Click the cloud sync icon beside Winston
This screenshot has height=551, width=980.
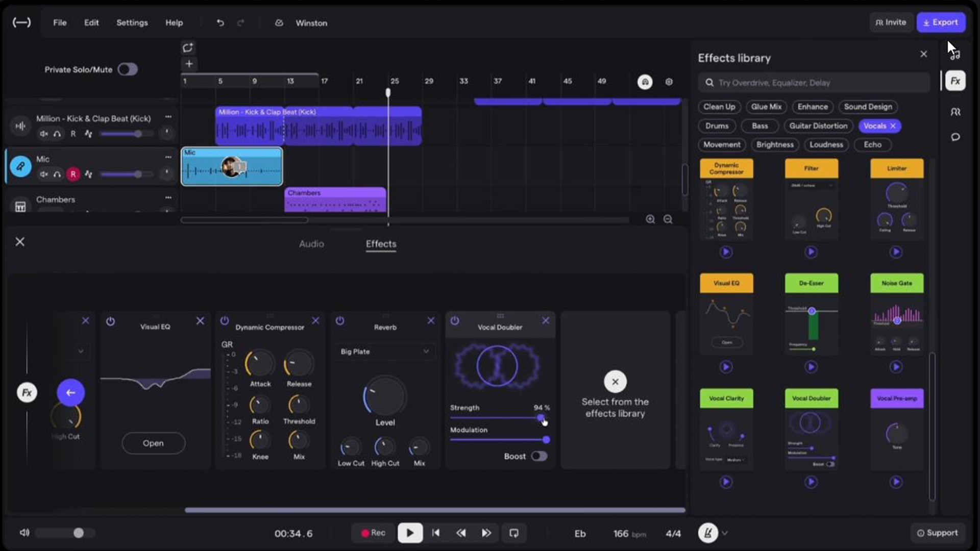click(279, 23)
